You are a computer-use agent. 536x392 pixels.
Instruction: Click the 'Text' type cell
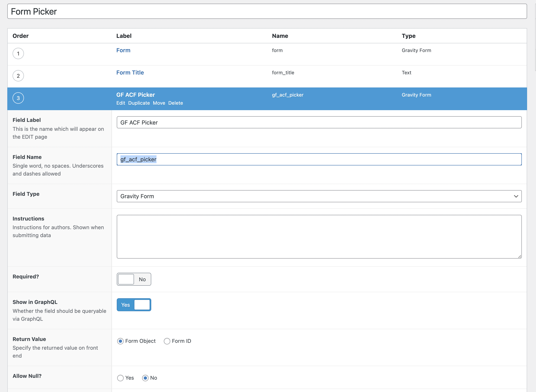[406, 73]
